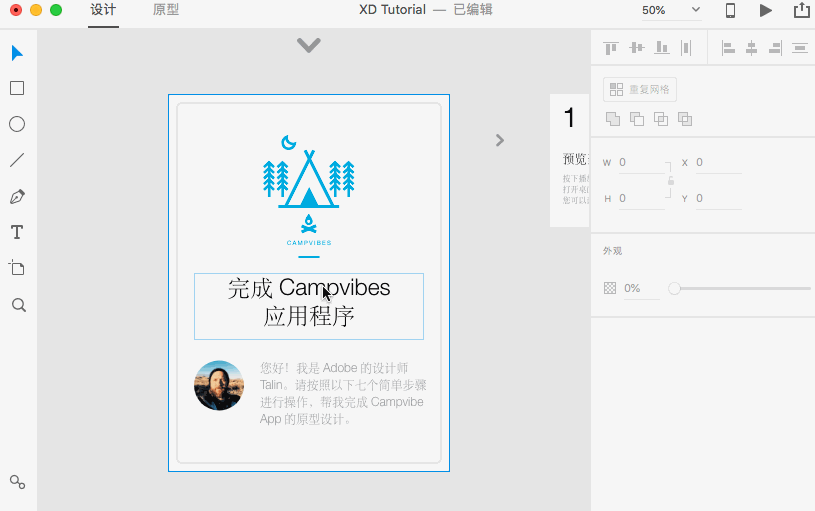815x511 pixels.
Task: Select the Rectangle tool
Action: tap(17, 88)
